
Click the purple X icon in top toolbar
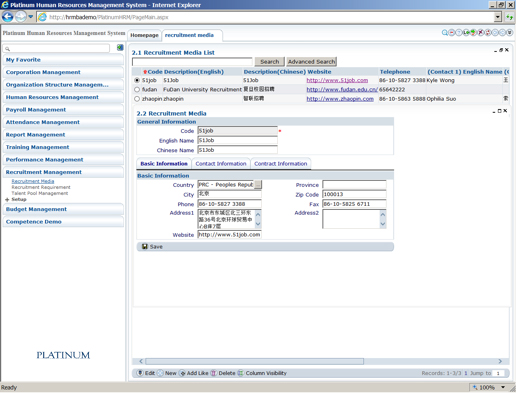click(481, 33)
